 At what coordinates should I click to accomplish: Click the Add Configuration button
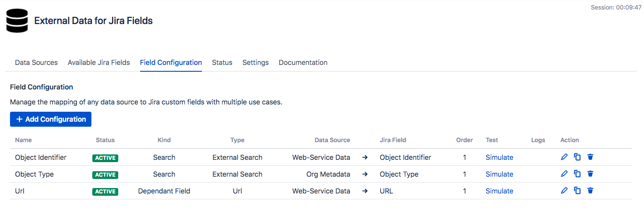[50, 119]
